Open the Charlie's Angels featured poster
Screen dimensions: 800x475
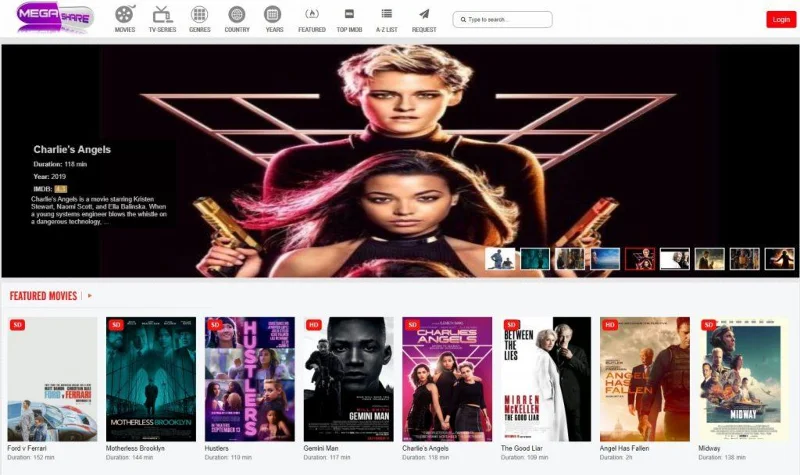click(447, 379)
